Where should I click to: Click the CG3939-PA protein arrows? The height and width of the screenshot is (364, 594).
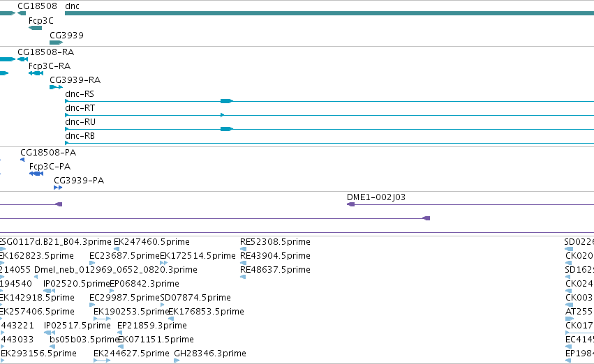[58, 188]
